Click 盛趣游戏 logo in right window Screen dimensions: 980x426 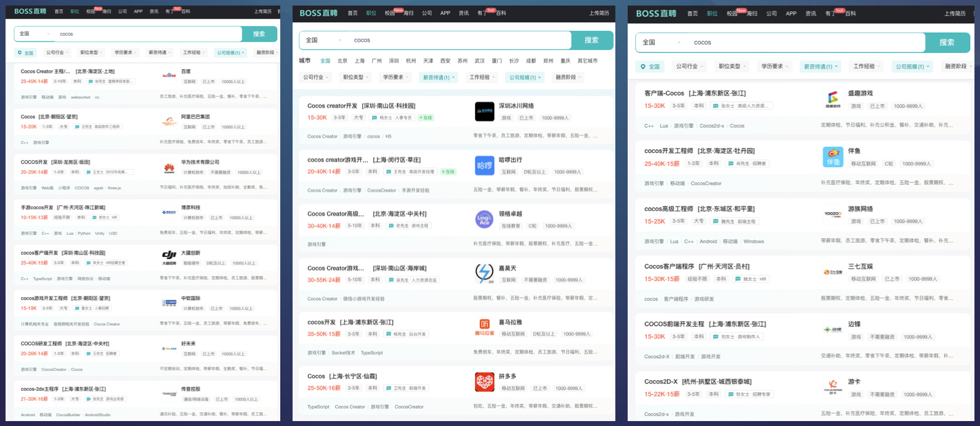pos(833,99)
